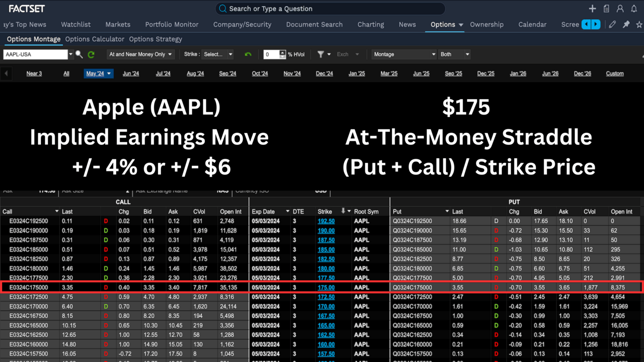This screenshot has height=362, width=644.
Task: Click the left arrow before the expiration dates
Action: 6,74
